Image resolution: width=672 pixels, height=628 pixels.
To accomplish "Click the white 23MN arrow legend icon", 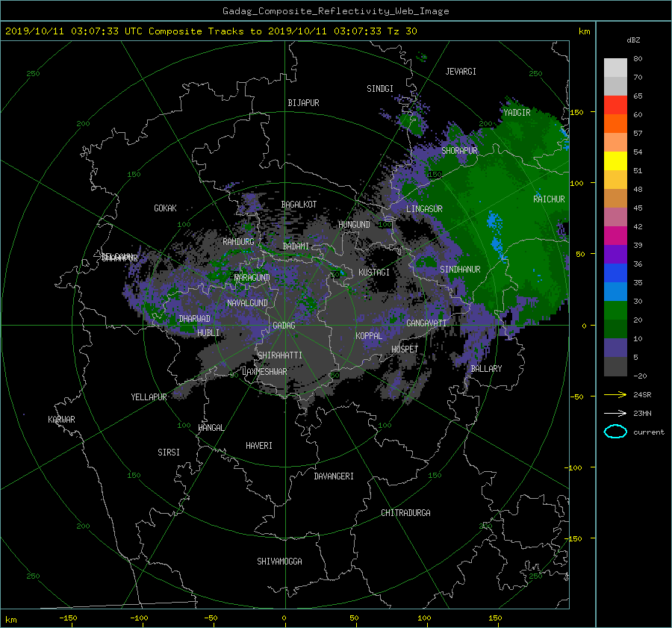I will pyautogui.click(x=615, y=413).
